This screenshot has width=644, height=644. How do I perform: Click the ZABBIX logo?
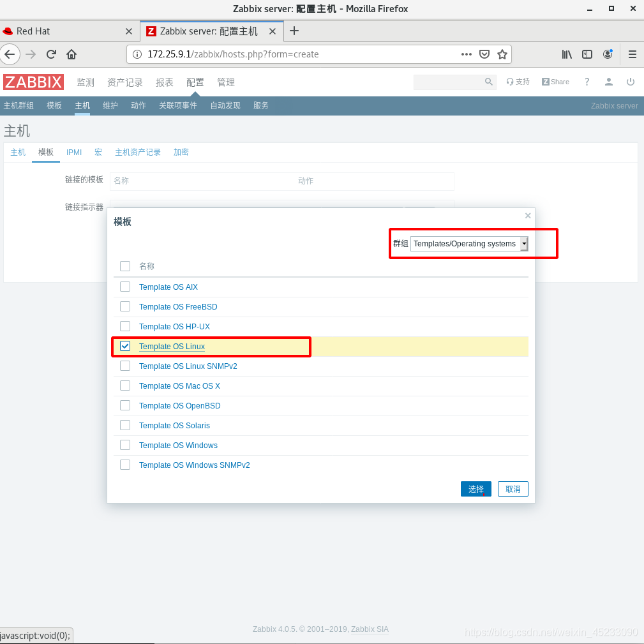33,82
